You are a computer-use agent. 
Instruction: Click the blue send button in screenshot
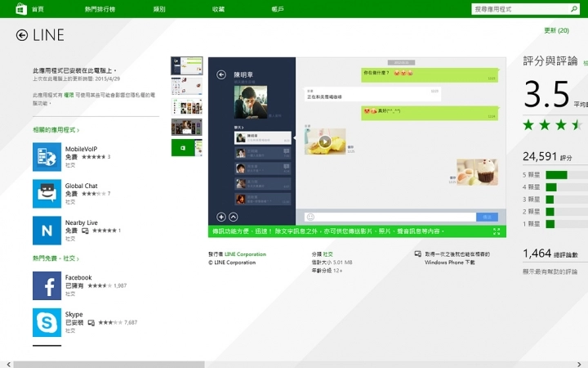[x=487, y=217]
